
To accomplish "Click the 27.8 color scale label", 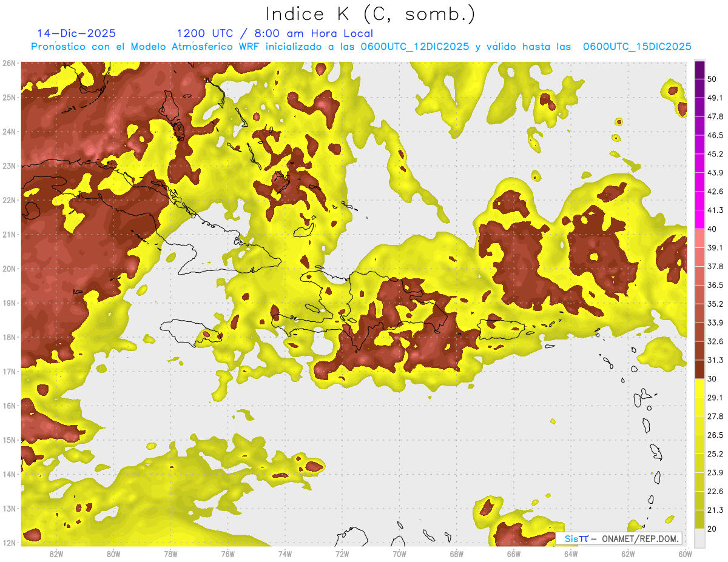I will click(715, 416).
